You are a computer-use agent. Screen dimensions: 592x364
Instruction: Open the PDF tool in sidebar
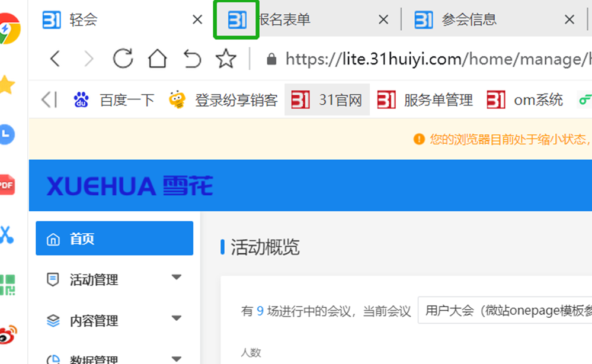[x=7, y=185]
